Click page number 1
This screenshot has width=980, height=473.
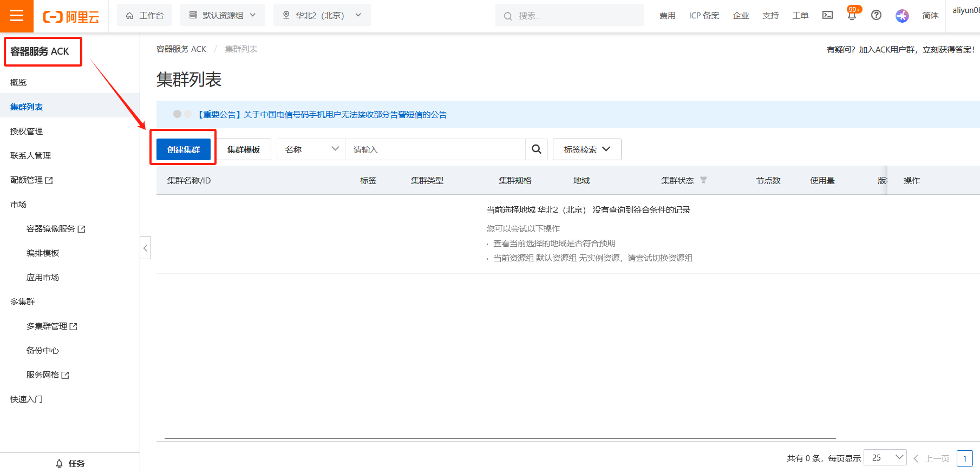(x=964, y=458)
